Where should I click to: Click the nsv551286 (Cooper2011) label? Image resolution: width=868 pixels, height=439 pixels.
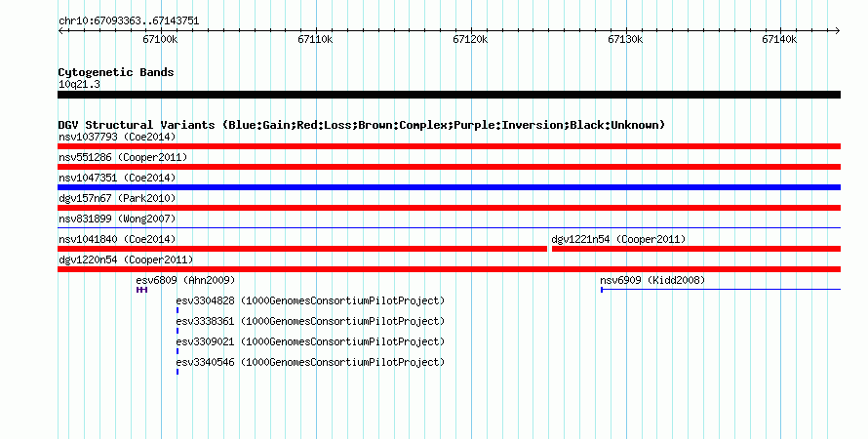pos(123,157)
